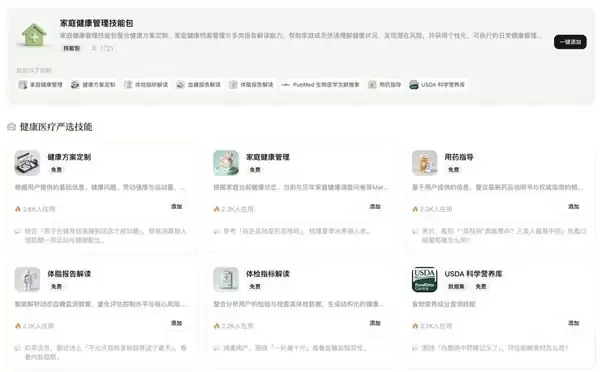Click 添加 on the 体检指标解读 card
This screenshot has width=600, height=372.
(375, 323)
